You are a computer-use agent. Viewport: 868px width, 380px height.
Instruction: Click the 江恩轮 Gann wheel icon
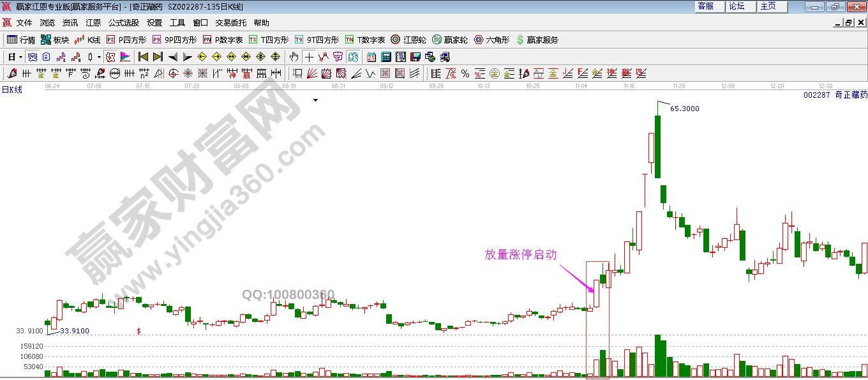click(x=408, y=40)
